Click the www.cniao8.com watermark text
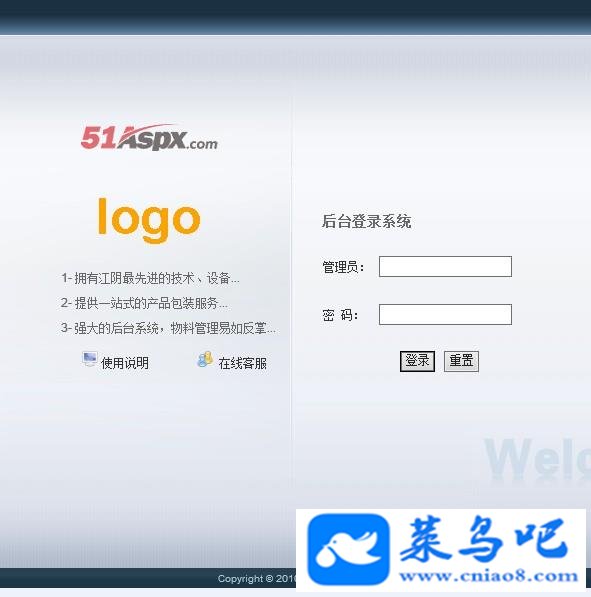The image size is (591, 597). click(489, 576)
